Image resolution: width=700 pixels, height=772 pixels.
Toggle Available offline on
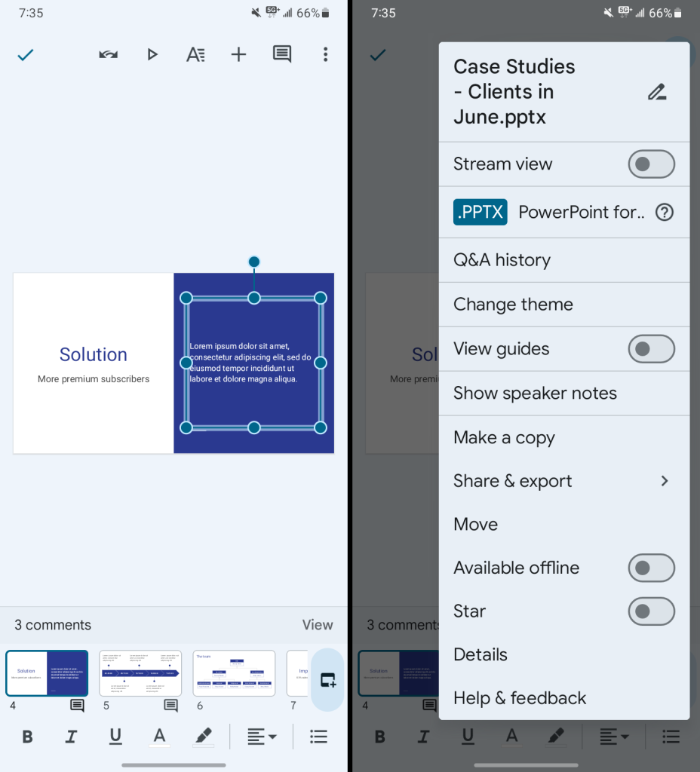point(651,568)
